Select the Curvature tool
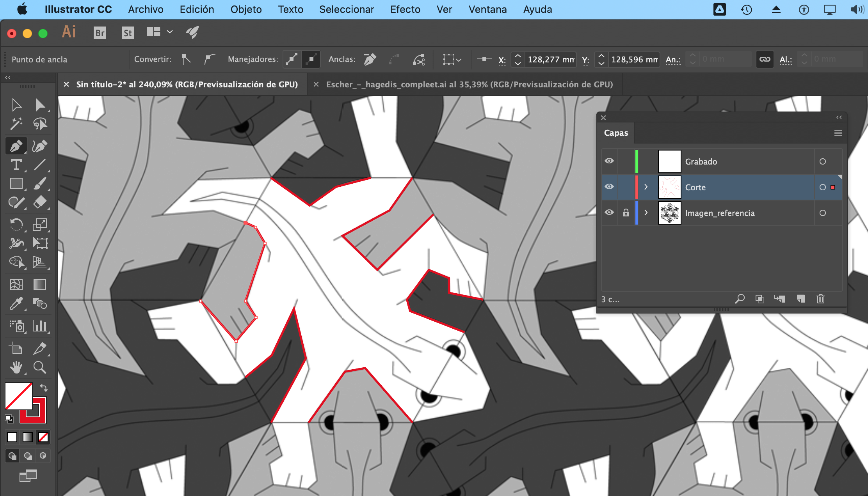 point(39,146)
